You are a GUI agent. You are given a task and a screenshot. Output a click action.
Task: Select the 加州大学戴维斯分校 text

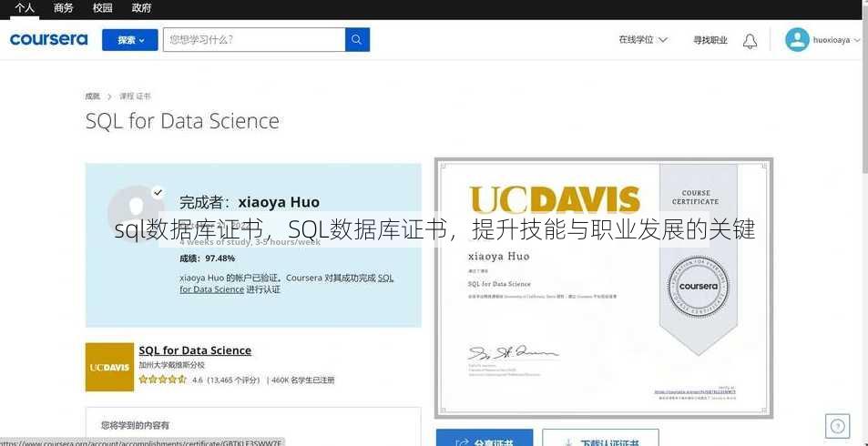pos(171,365)
